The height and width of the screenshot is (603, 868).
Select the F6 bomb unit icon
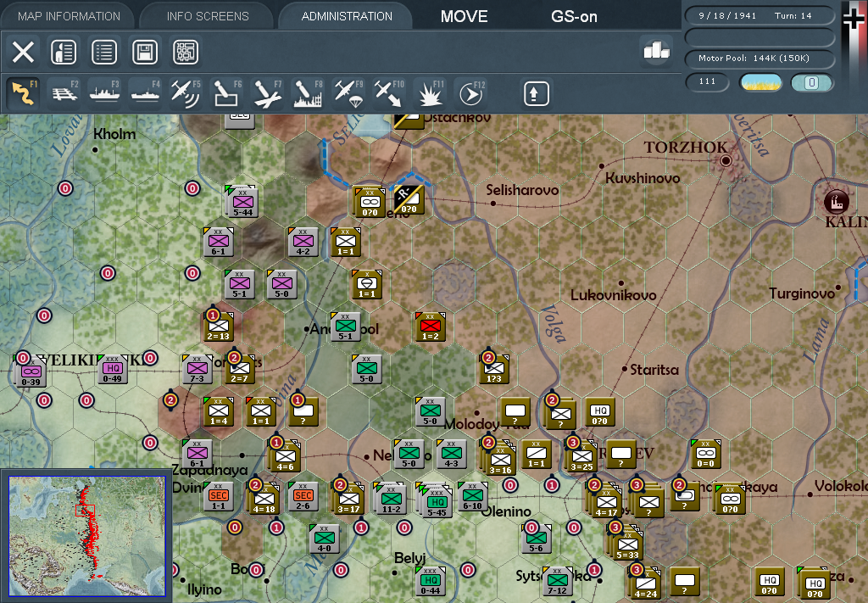[x=226, y=93]
